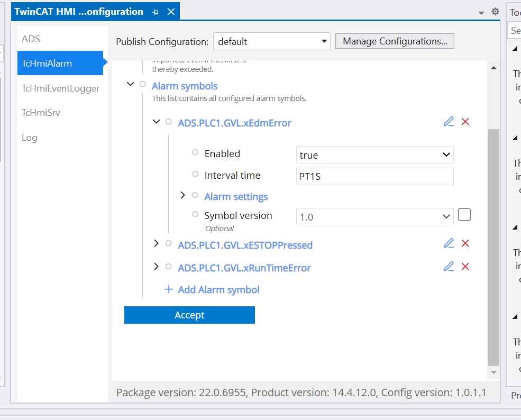Image resolution: width=521 pixels, height=420 pixels.
Task: Delete the xRunTimeError alarm symbol
Action: point(465,267)
